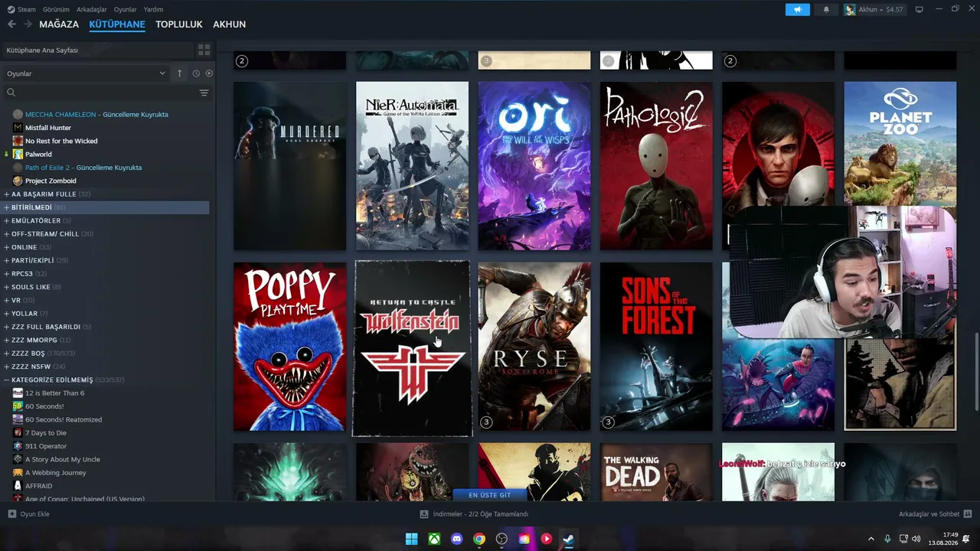Open the Return to Castle Wolfenstein cover
Screen dimensions: 980x551
(412, 348)
